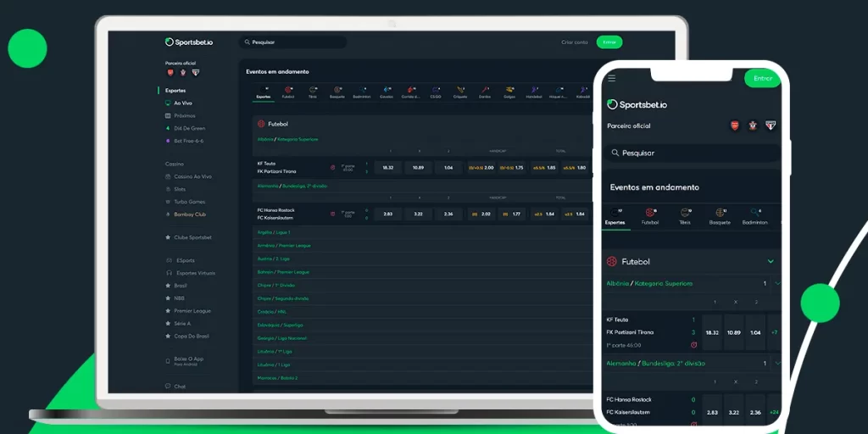Click Baixe O App para Android
This screenshot has height=434, width=868.
(185, 361)
